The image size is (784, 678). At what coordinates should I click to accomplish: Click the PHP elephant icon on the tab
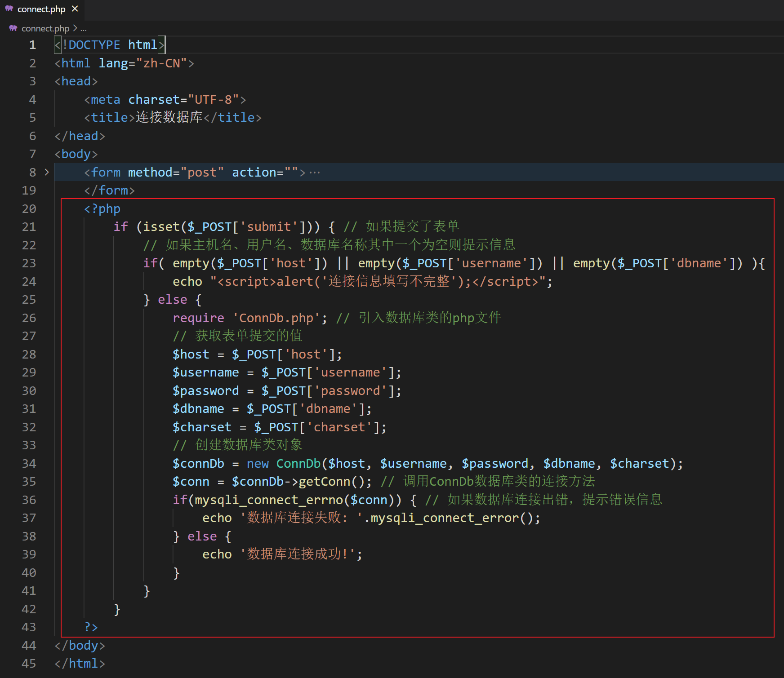pyautogui.click(x=9, y=9)
